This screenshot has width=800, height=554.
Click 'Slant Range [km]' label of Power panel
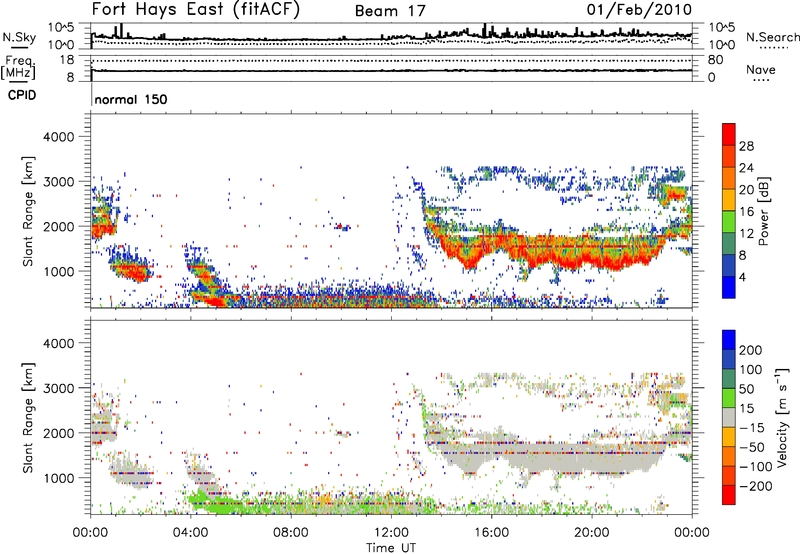coord(28,211)
